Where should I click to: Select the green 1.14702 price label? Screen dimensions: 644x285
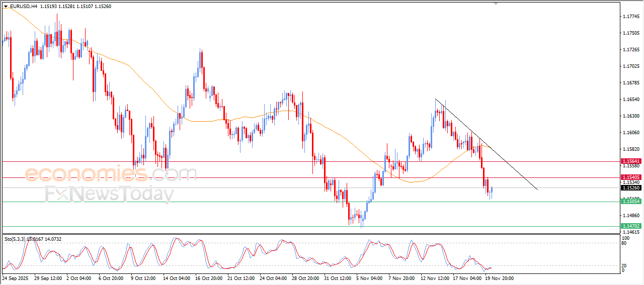(630, 226)
